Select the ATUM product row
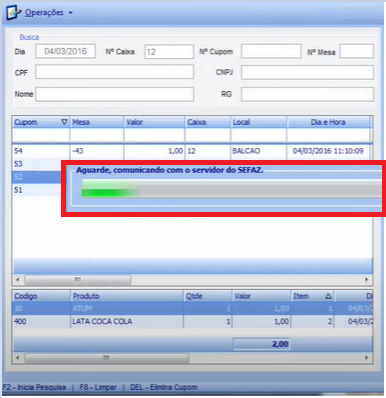 coord(192,309)
